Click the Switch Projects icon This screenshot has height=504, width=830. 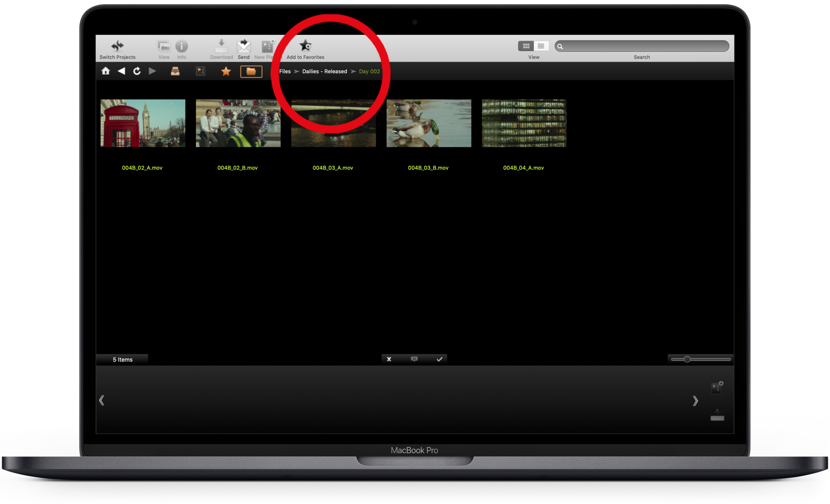(x=117, y=47)
